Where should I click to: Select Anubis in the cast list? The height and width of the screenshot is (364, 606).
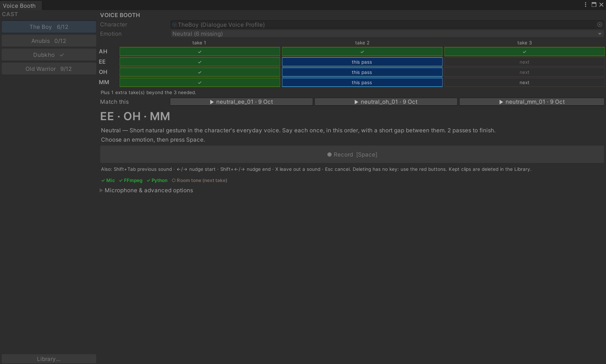pyautogui.click(x=49, y=41)
